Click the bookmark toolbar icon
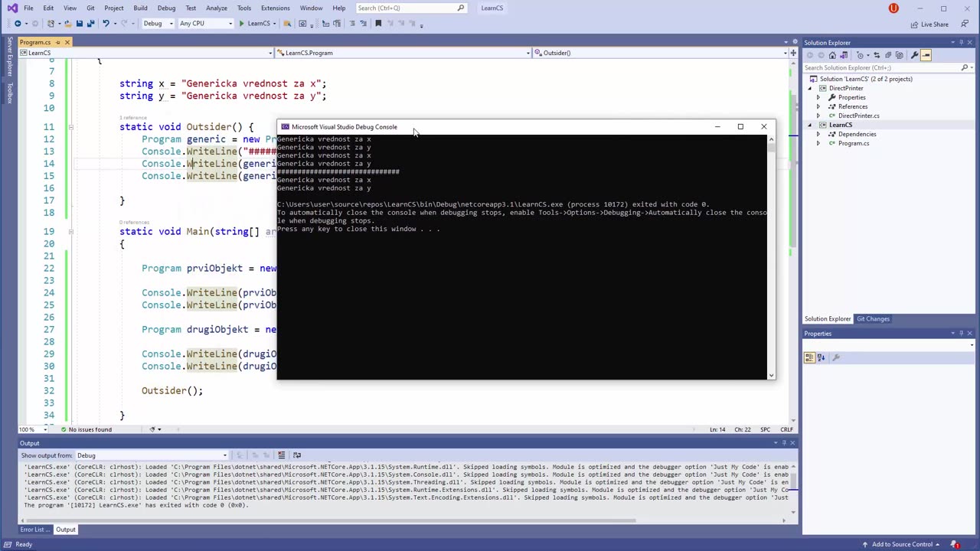 (x=378, y=23)
